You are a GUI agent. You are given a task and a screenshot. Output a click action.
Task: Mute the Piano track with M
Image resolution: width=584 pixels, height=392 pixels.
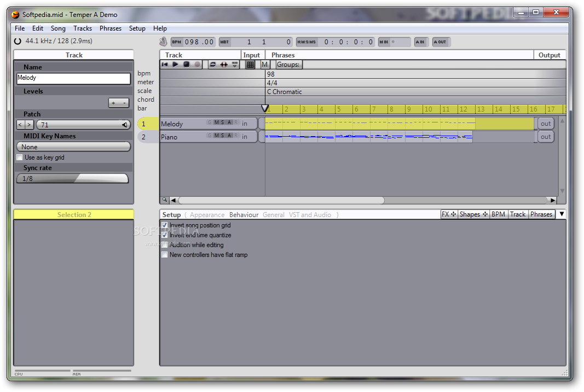coord(216,136)
